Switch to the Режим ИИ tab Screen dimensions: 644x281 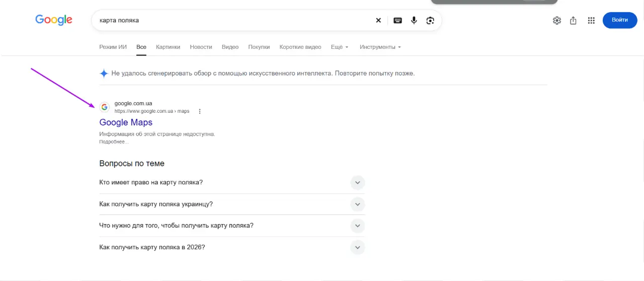[x=113, y=47]
